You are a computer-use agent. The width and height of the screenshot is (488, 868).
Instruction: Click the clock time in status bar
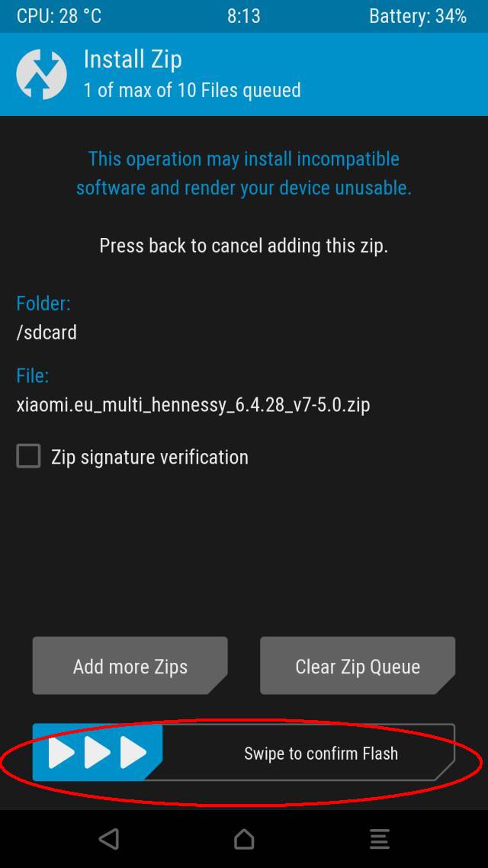[x=243, y=16]
